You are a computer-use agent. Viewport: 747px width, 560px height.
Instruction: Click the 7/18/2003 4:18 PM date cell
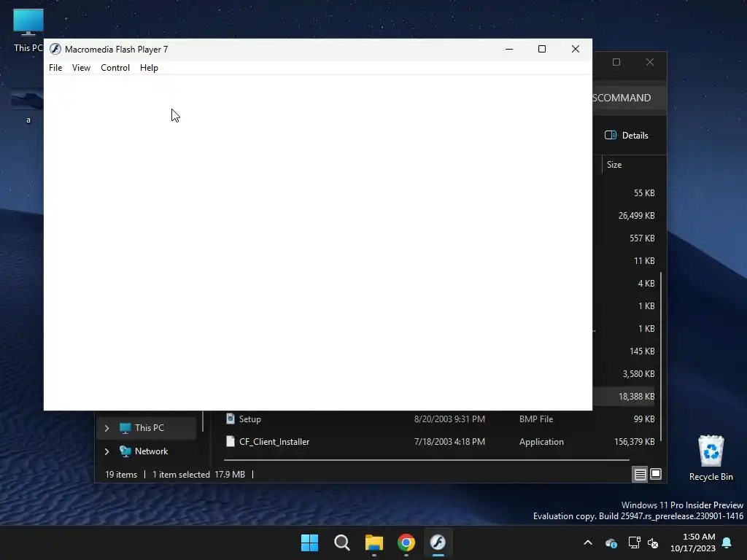click(x=449, y=441)
